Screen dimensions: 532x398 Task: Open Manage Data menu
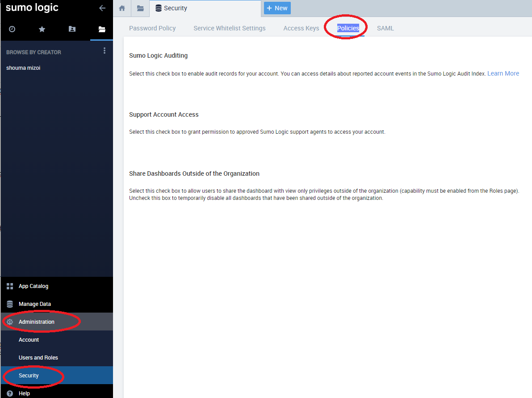(57, 304)
